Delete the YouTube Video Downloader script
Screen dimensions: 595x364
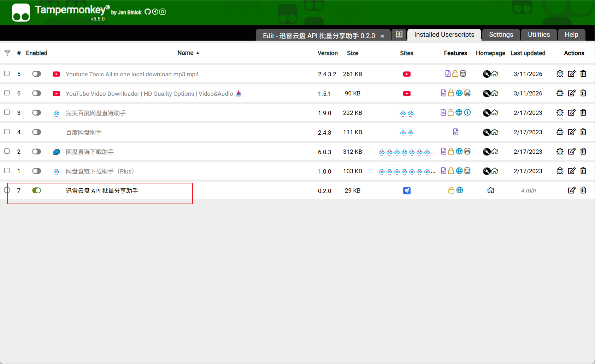point(583,93)
